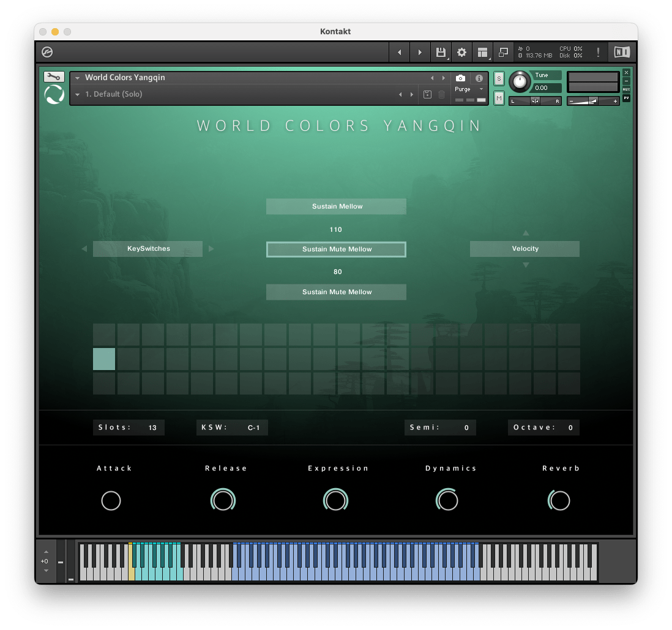Viewport: 672px width, 630px height.
Task: Switch to info view icon
Action: (479, 78)
